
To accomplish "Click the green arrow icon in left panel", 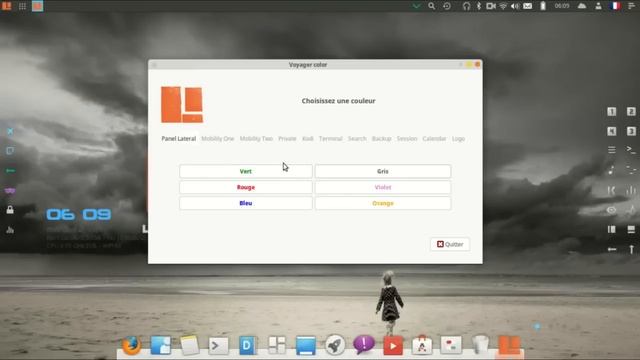I will 10,171.
